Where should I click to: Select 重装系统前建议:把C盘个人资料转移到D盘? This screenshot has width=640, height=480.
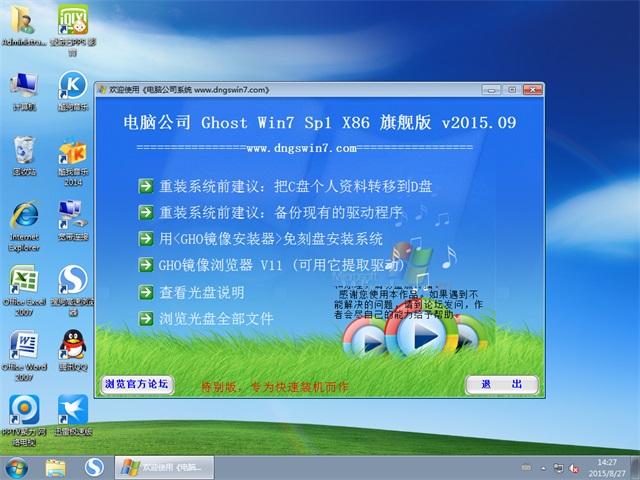click(x=296, y=186)
